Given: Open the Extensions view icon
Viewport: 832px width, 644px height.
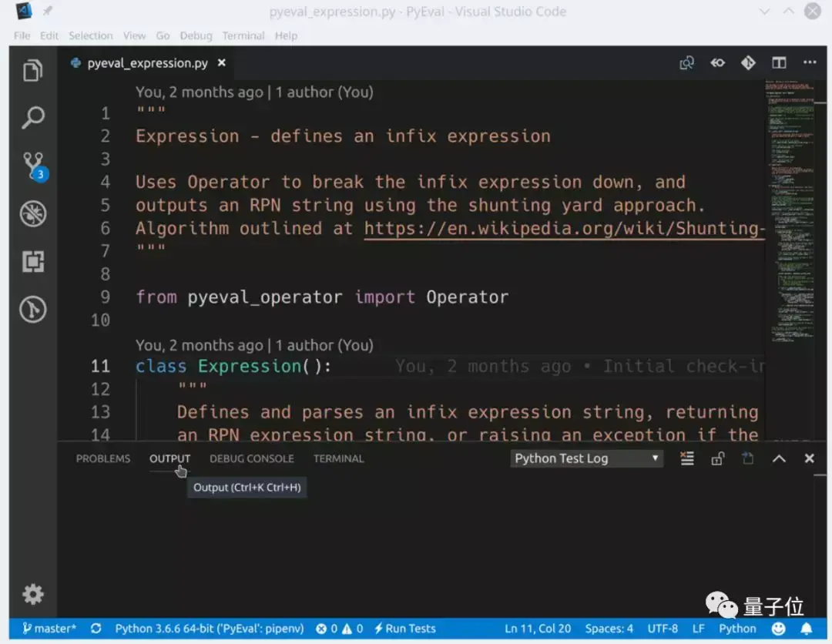Looking at the screenshot, I should [x=32, y=262].
